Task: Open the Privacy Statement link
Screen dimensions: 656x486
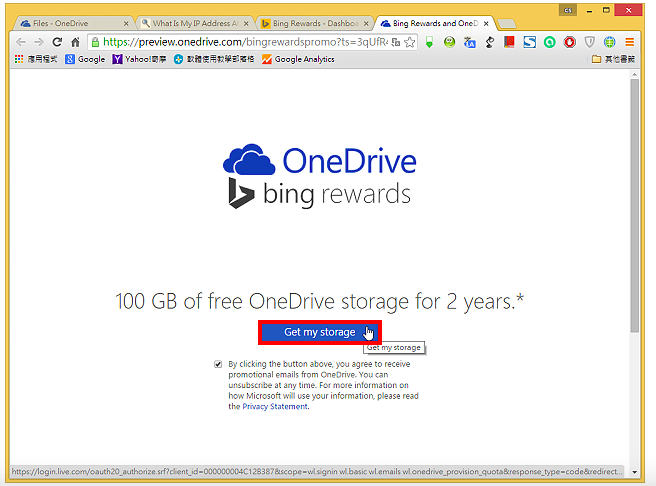Action: 275,407
